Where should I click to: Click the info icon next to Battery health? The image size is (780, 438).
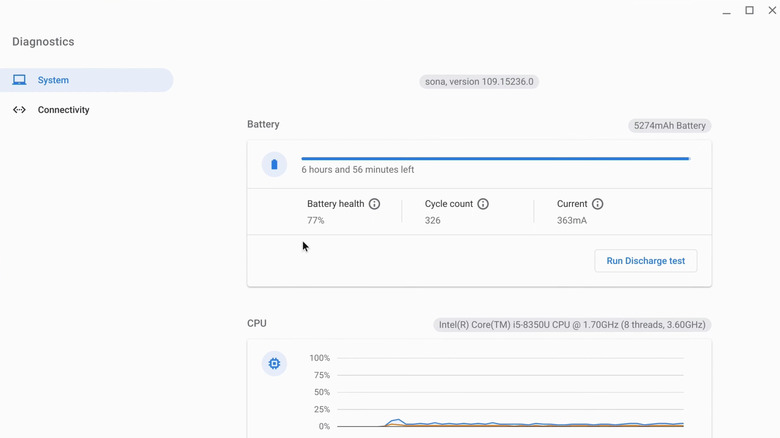click(x=374, y=204)
